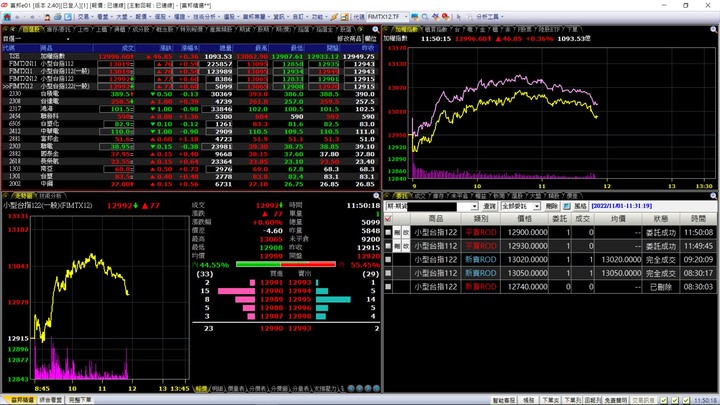The image size is (720, 405).
Task: Click last round blue button in quote tab strip
Action: click(377, 388)
